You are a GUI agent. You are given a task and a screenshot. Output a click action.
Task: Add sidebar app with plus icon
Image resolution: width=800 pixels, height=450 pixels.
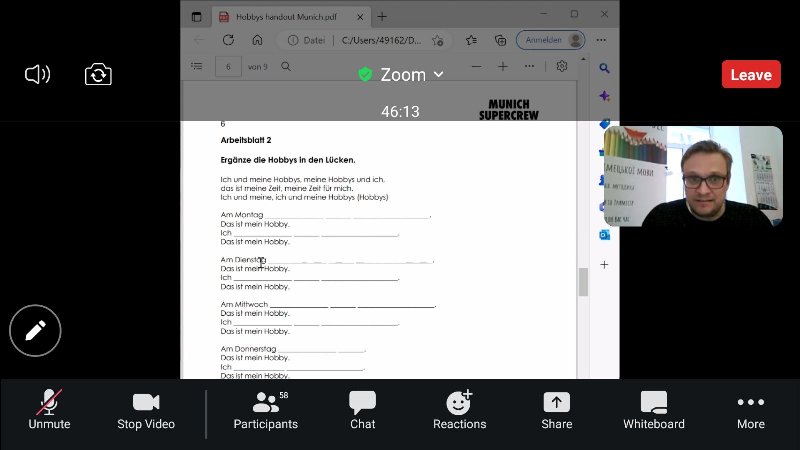click(x=604, y=265)
